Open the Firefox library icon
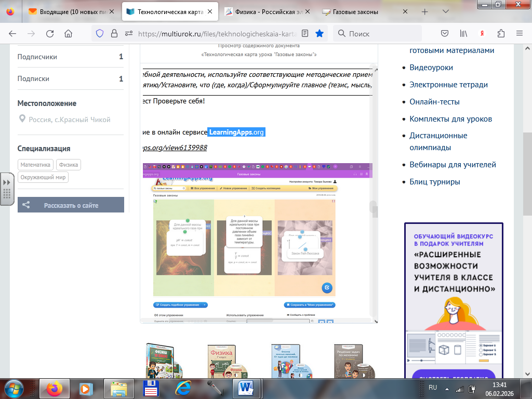Screen dimensions: 532x399 click(x=463, y=33)
